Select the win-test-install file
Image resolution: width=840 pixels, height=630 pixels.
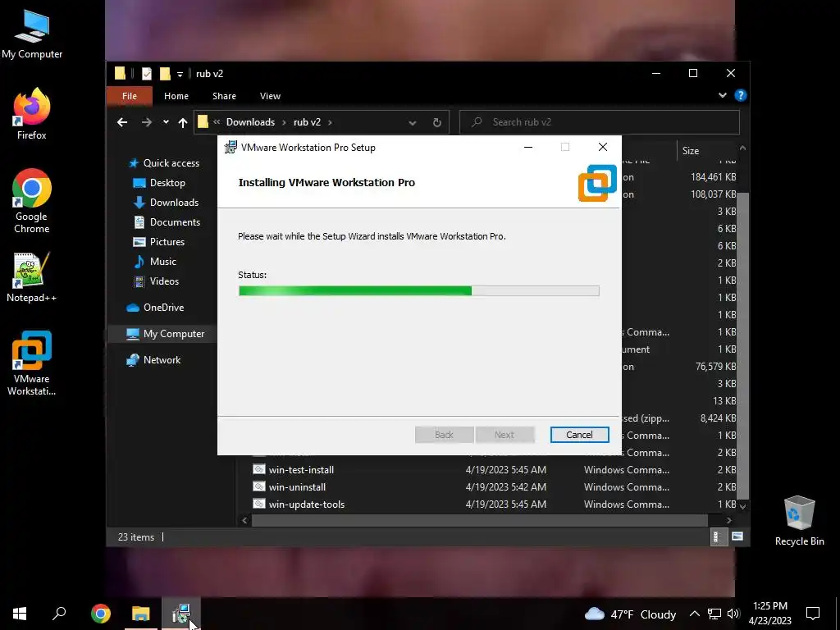pyautogui.click(x=301, y=470)
